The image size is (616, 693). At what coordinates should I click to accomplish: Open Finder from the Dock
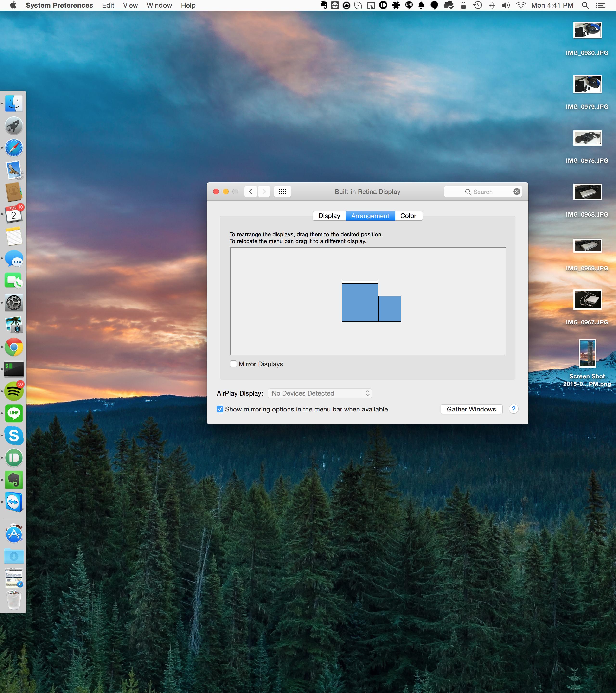(x=14, y=104)
